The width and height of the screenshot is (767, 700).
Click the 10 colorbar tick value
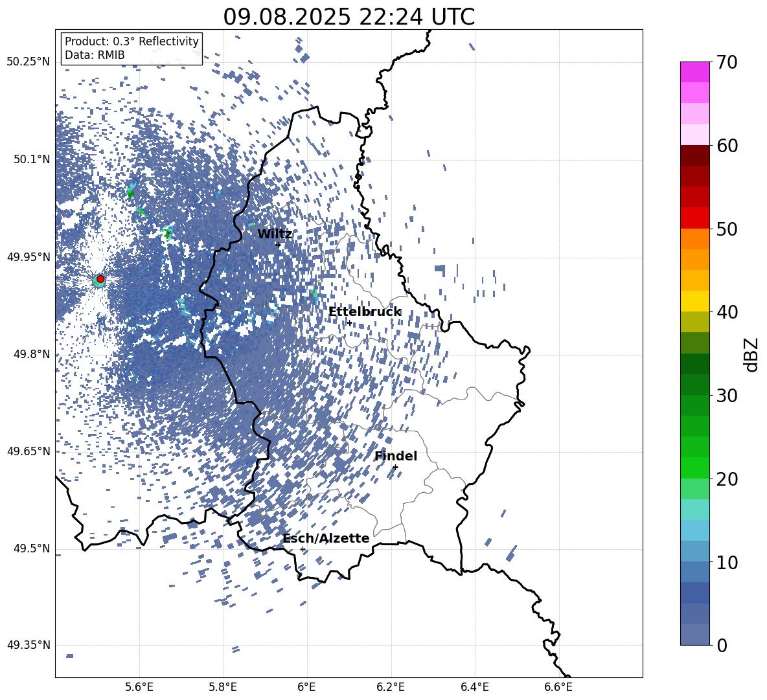(727, 562)
